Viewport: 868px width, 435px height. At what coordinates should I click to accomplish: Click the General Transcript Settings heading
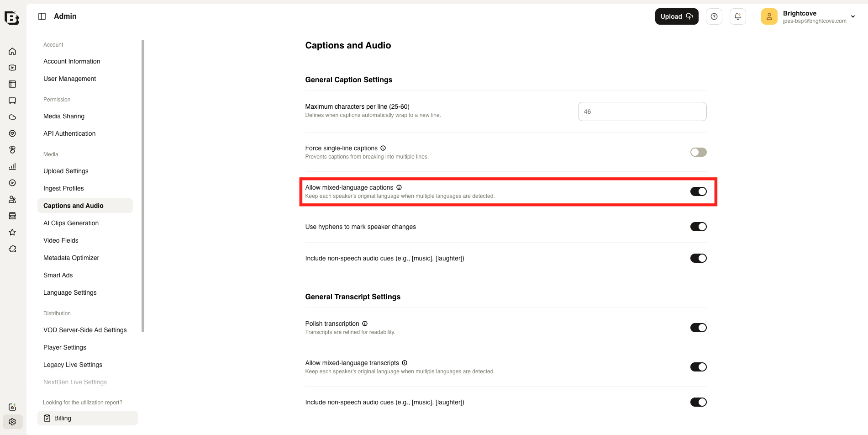click(x=353, y=297)
